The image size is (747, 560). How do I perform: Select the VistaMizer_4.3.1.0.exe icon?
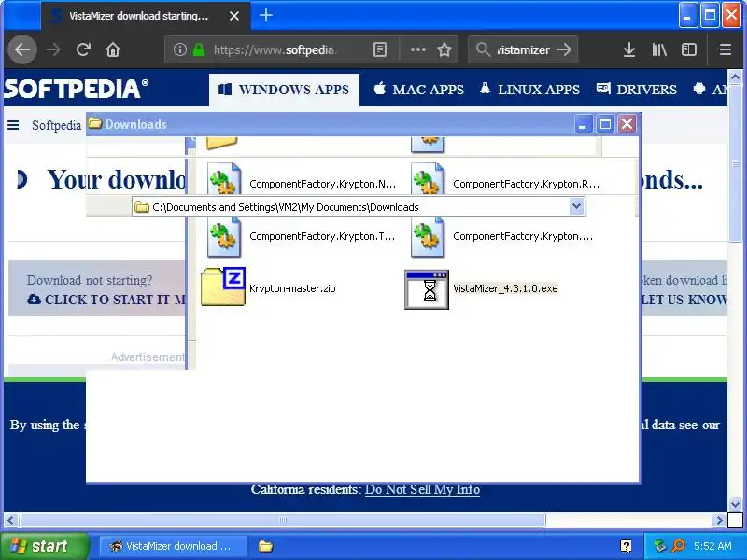click(x=427, y=289)
